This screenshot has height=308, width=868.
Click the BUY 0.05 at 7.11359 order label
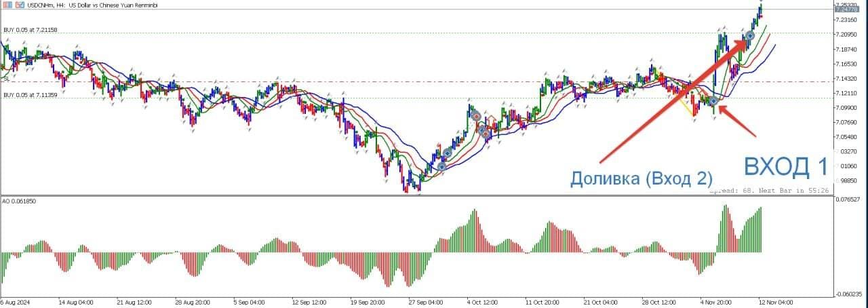31,95
